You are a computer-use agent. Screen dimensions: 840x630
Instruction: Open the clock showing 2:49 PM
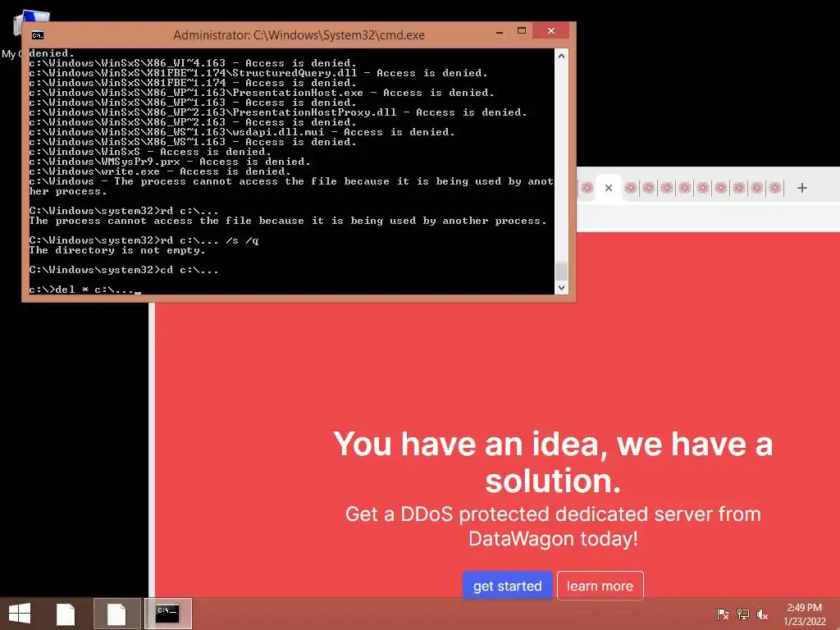coord(804,608)
